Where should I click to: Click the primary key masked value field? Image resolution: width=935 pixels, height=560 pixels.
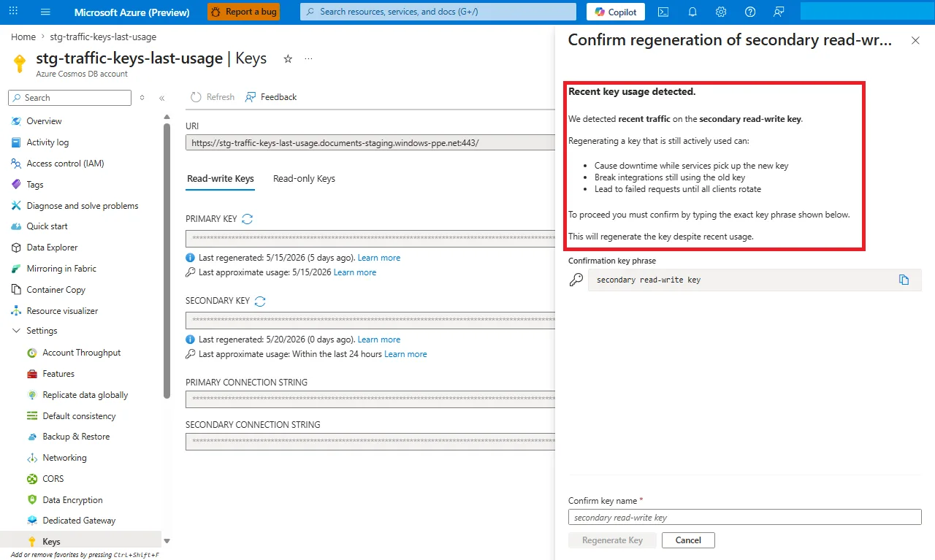[370, 239]
